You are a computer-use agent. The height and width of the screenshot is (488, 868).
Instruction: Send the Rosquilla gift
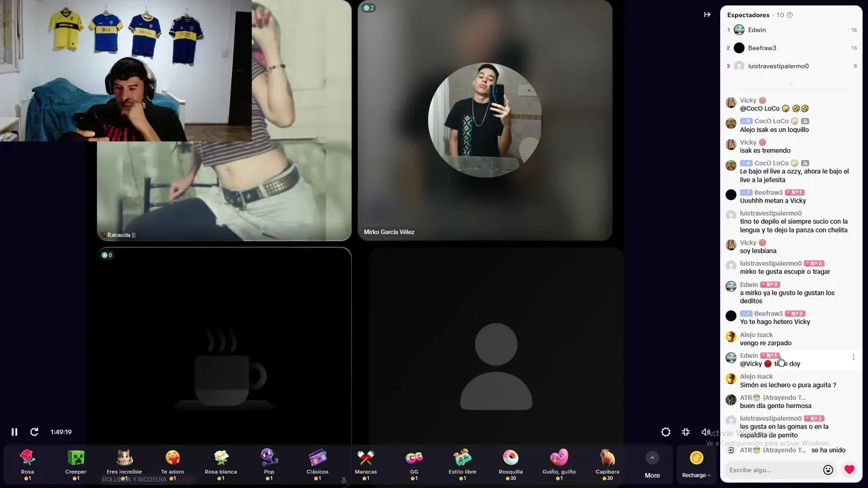(x=511, y=464)
